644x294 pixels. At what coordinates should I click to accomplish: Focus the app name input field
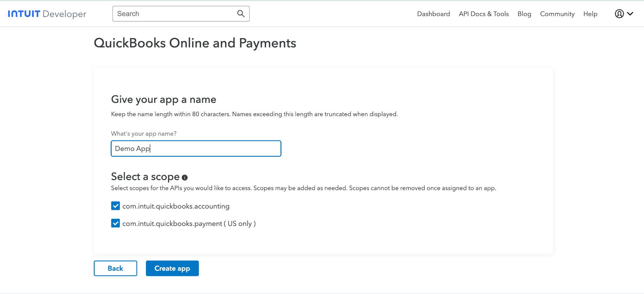tap(196, 149)
